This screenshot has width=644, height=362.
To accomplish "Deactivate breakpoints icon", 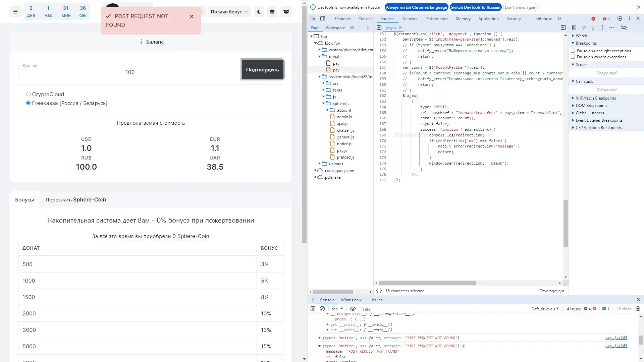I will [624, 28].
